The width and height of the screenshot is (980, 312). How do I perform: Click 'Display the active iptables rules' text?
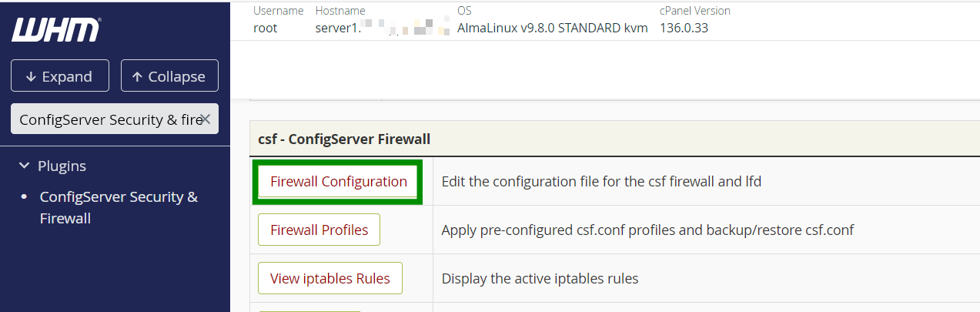540,278
